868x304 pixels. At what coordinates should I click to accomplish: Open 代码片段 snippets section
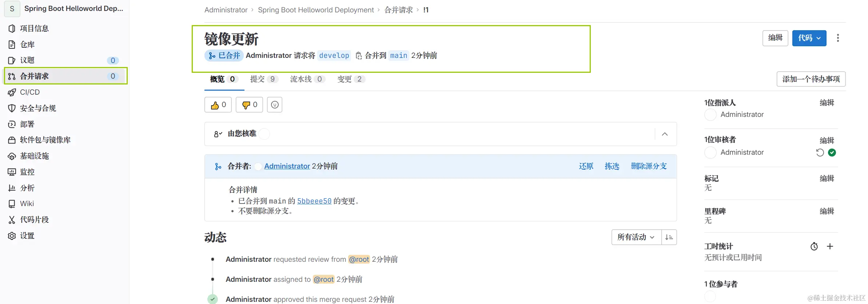coord(34,220)
